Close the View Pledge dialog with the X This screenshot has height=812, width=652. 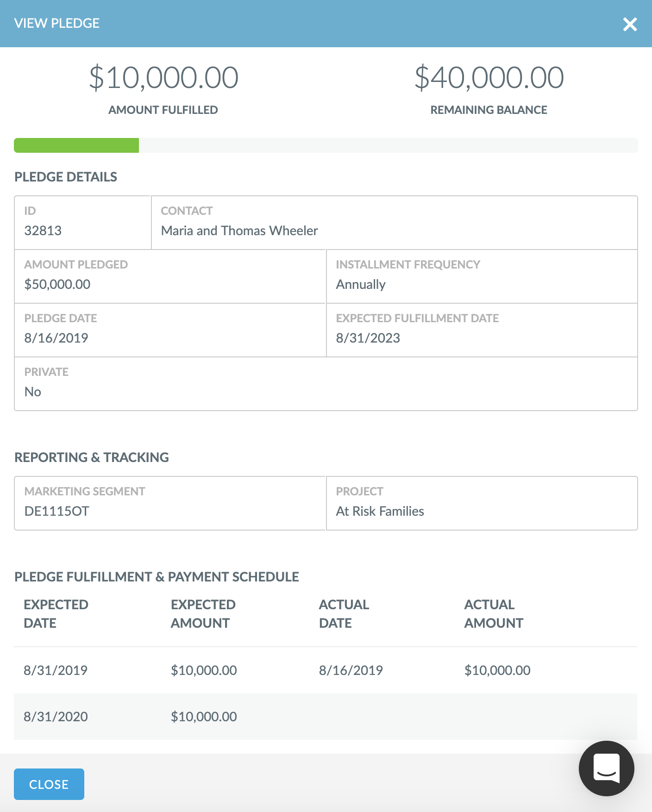630,25
